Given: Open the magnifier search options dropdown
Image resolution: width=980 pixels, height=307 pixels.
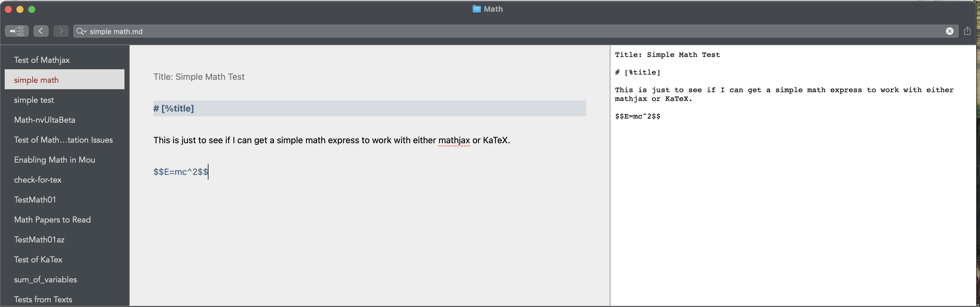Looking at the screenshot, I should 81,31.
